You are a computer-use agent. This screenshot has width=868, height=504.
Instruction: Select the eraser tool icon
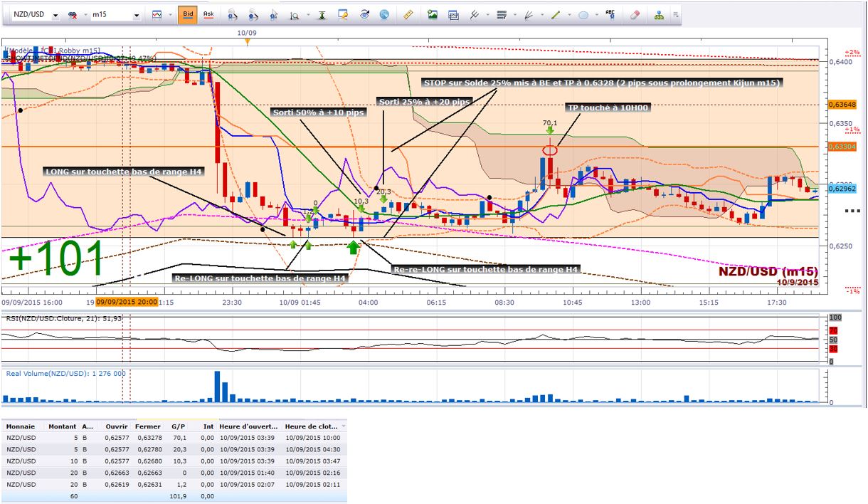pos(635,14)
